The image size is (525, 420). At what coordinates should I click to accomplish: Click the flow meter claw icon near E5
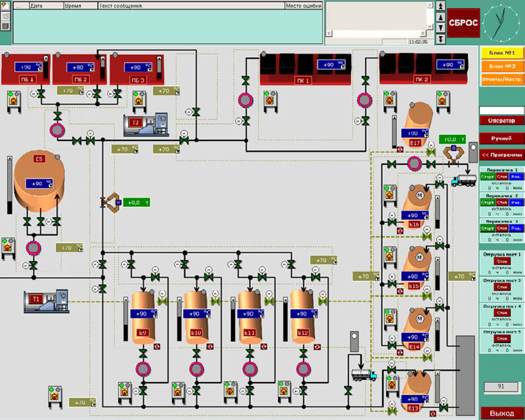111,202
